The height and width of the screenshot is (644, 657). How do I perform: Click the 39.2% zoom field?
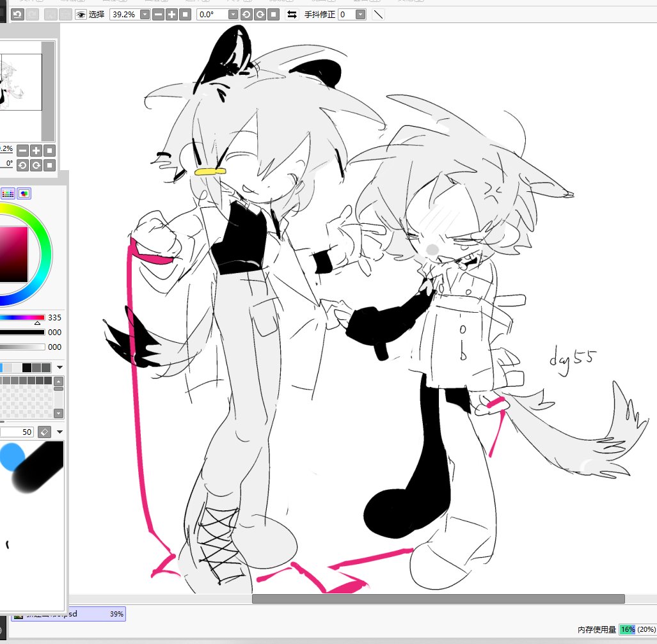tap(125, 15)
